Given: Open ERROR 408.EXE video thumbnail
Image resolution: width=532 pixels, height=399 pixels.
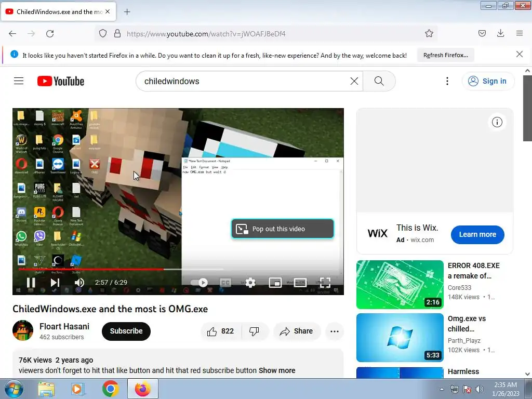Looking at the screenshot, I should click(400, 285).
